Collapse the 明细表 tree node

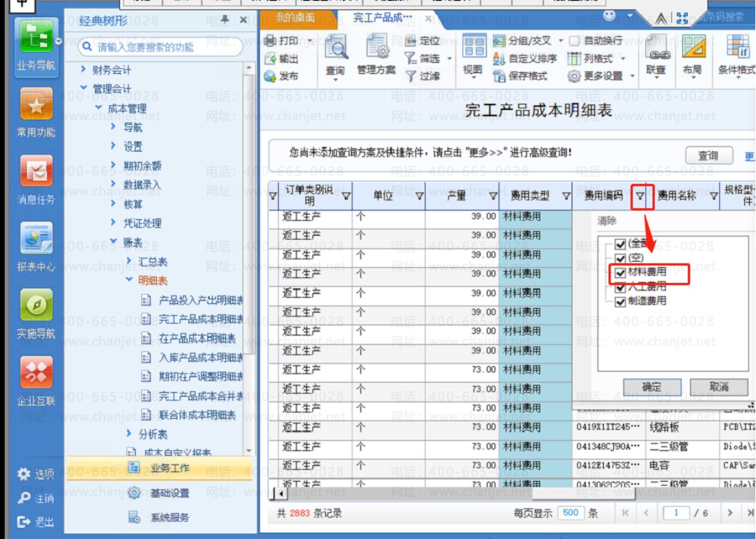pos(129,279)
